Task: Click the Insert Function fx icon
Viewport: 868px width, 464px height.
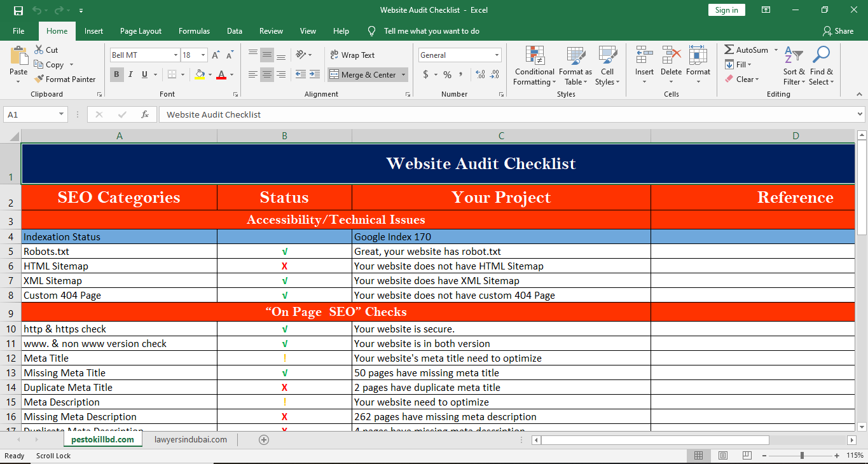Action: [145, 114]
